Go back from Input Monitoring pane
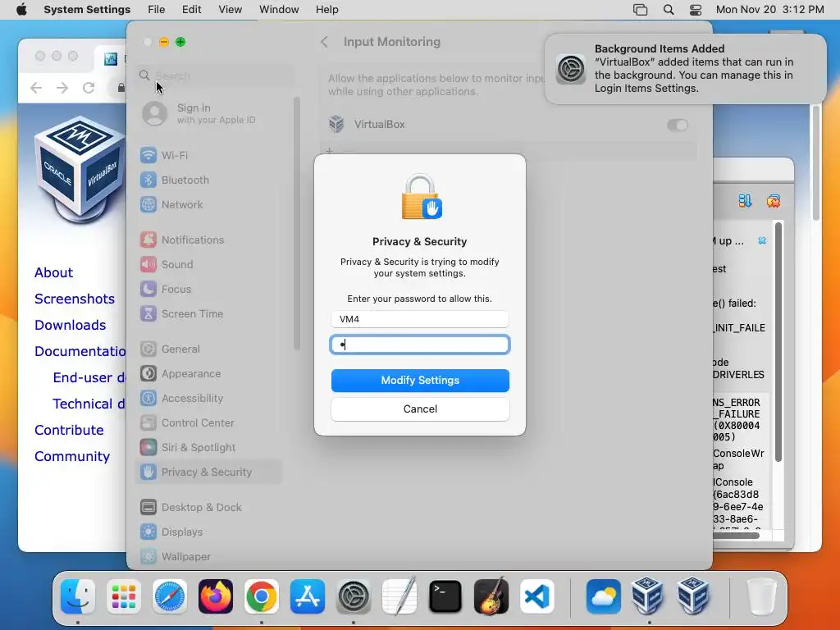The height and width of the screenshot is (630, 840). point(324,42)
